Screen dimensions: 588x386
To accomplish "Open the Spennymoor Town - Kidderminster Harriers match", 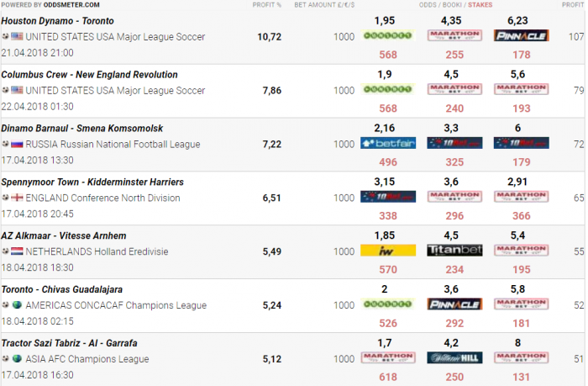I will click(x=92, y=182).
